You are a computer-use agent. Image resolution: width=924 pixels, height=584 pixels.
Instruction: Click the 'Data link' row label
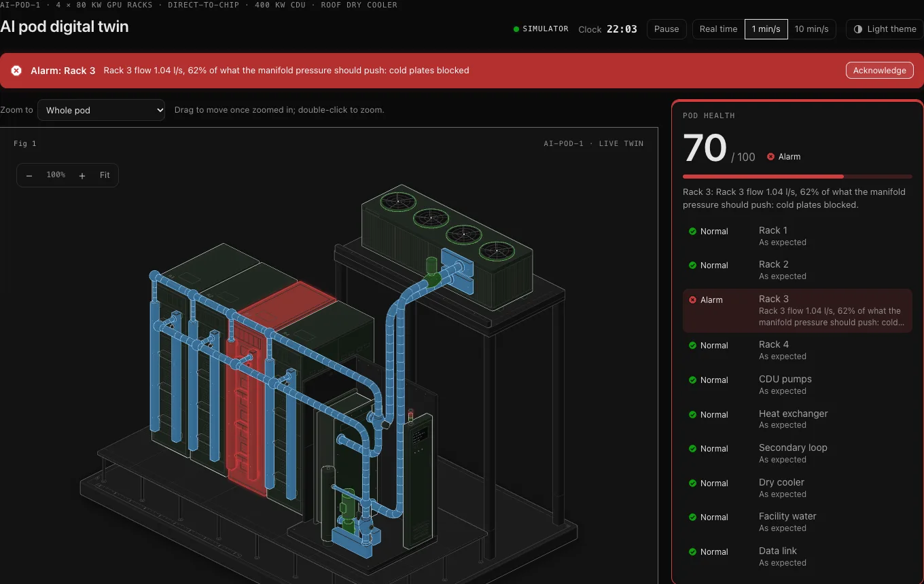pos(778,551)
